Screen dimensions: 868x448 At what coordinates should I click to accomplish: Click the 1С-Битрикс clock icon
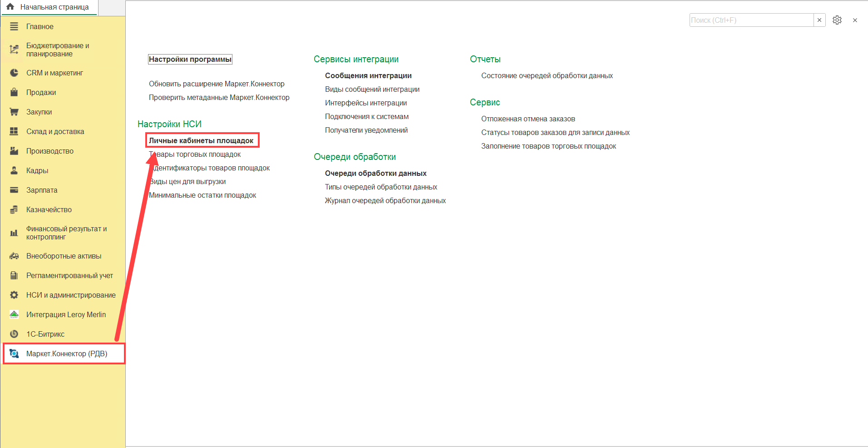coord(14,334)
